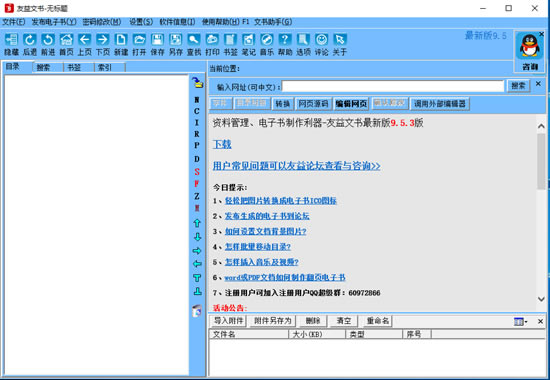Viewport: 550px width, 380px height.
Task: Click the 关于 about icon
Action: click(x=340, y=40)
